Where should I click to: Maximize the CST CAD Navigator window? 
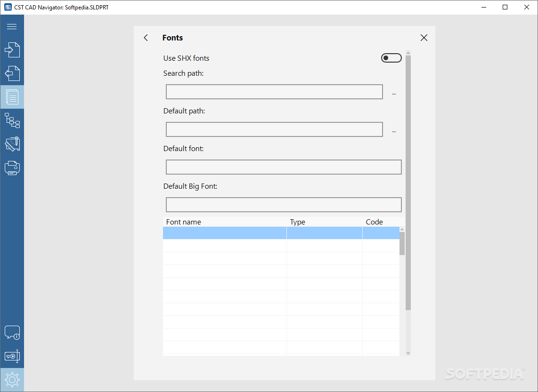pyautogui.click(x=505, y=7)
